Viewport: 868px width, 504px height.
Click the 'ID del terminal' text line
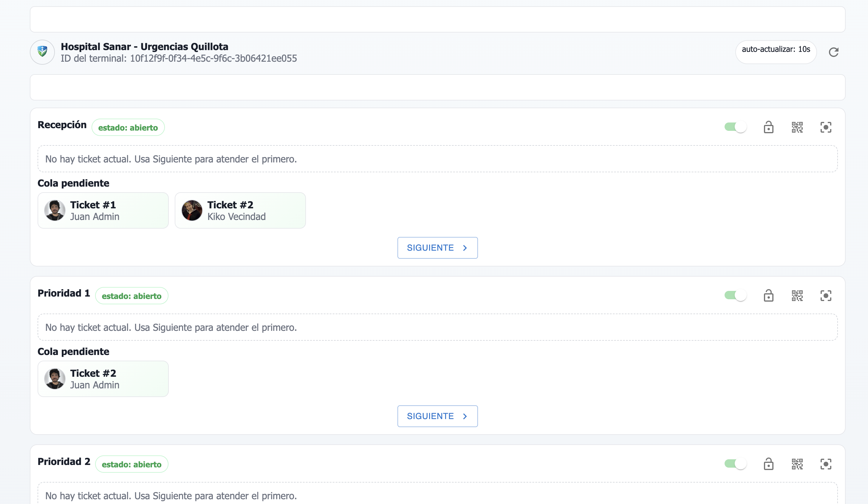179,58
